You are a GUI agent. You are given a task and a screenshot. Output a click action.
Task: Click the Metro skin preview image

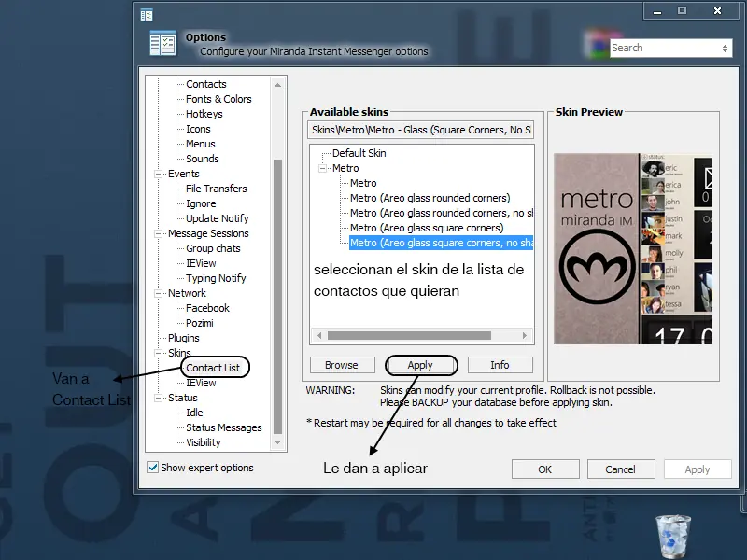[x=633, y=248]
